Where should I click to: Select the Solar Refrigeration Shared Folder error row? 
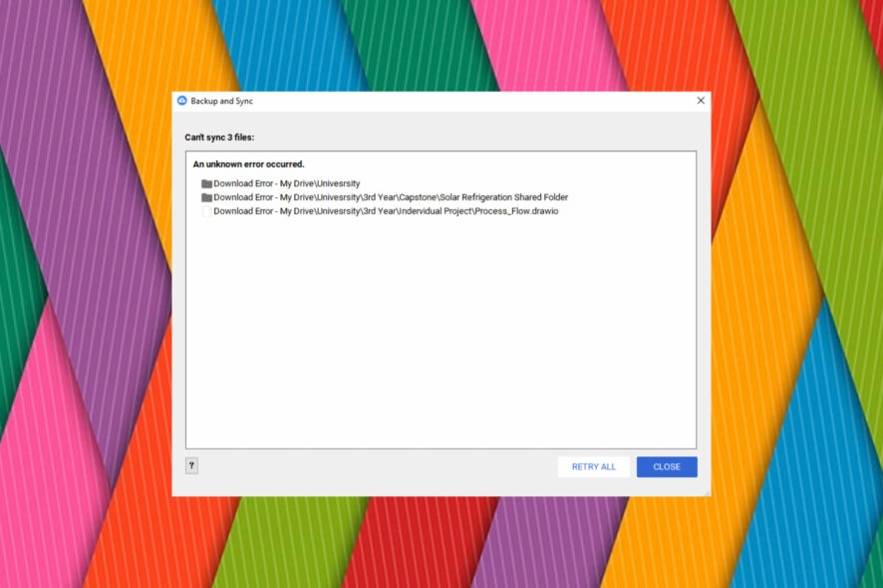(385, 197)
